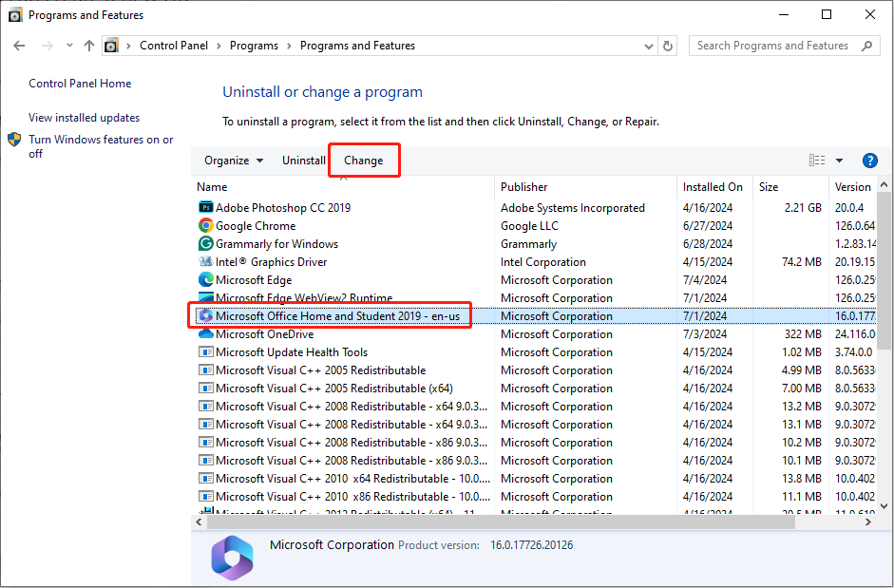Click the Programs and Features title bar icon
The height and width of the screenshot is (588, 894).
(15, 15)
